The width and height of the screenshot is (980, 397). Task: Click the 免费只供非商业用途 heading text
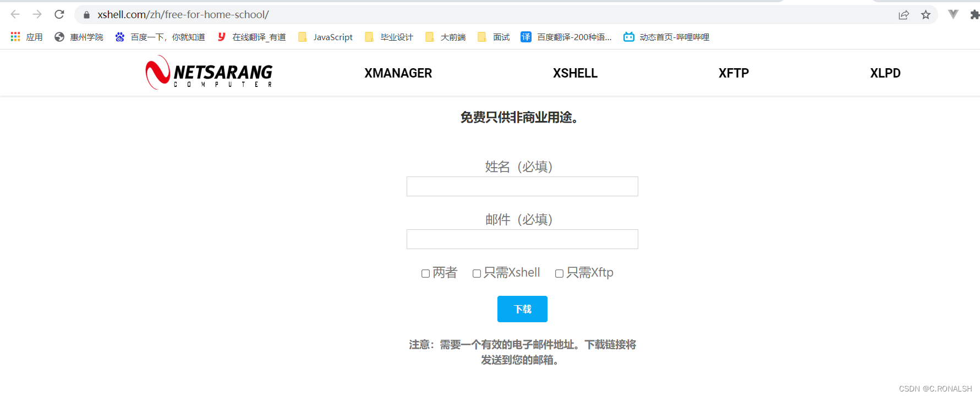(519, 117)
